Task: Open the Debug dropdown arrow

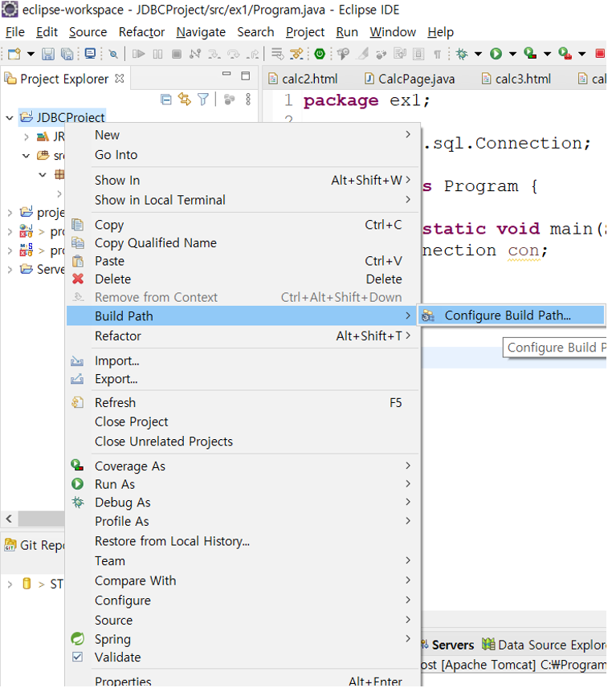Action: [x=478, y=54]
